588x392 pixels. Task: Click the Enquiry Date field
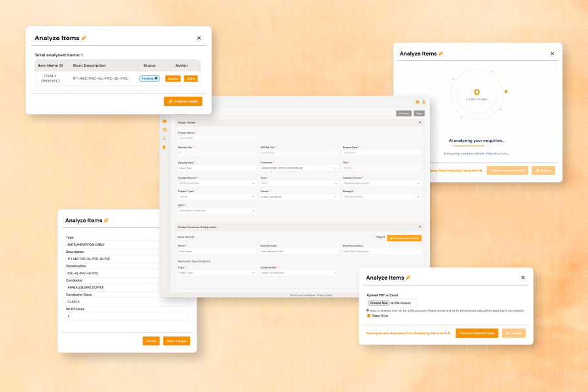[217, 168]
